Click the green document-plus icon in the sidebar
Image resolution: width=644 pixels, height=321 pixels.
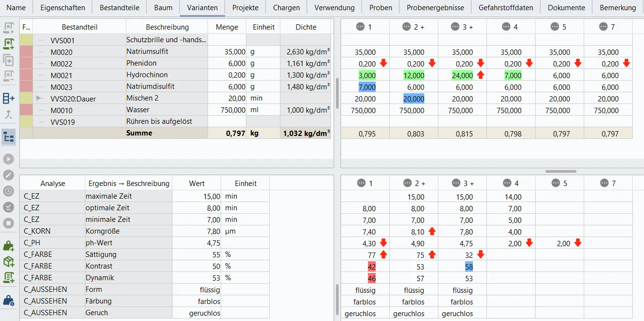(9, 277)
